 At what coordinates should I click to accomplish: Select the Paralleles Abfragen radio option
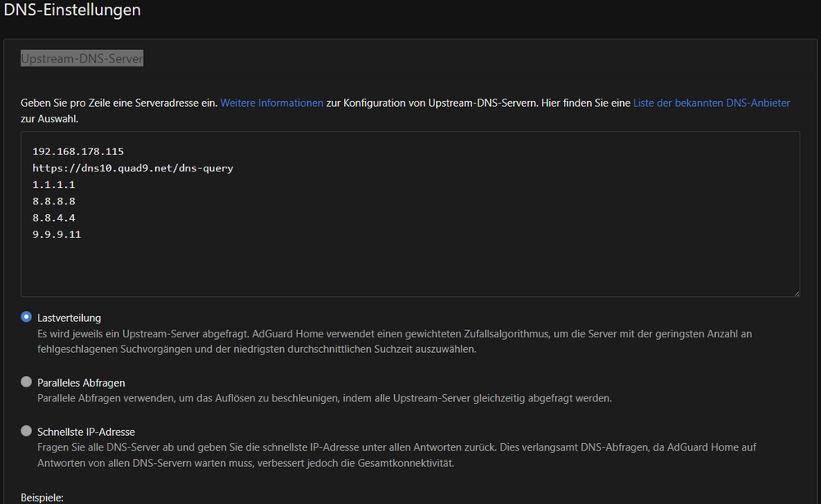click(x=26, y=382)
